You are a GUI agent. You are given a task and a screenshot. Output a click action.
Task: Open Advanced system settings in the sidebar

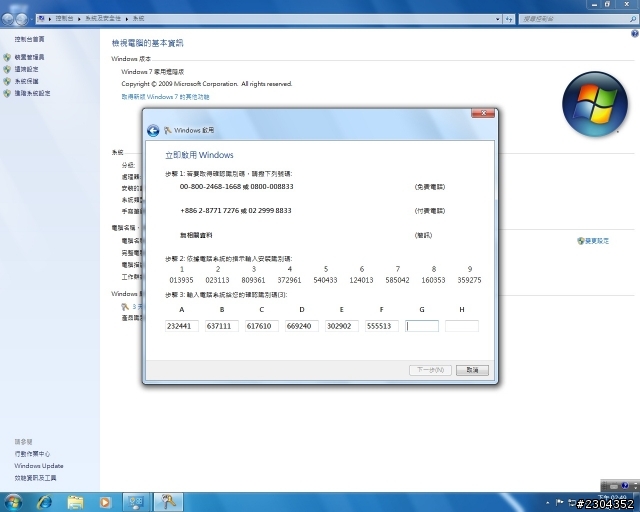point(33,93)
